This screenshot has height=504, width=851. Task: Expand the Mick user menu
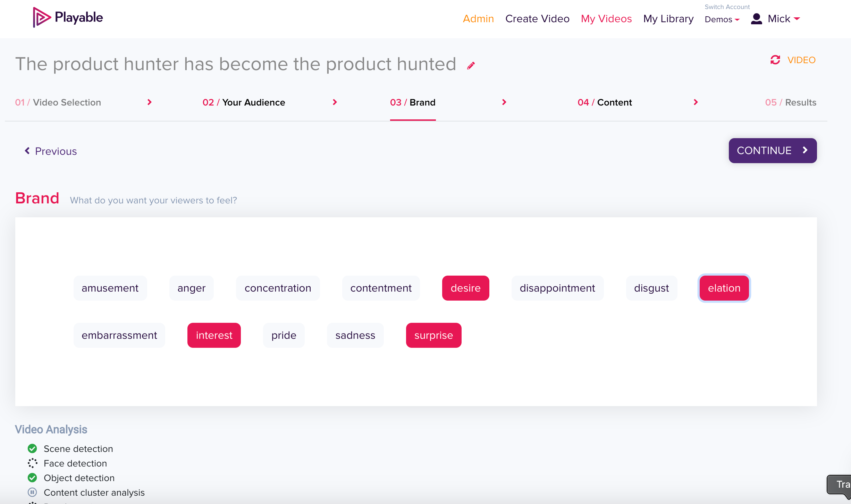pos(784,19)
